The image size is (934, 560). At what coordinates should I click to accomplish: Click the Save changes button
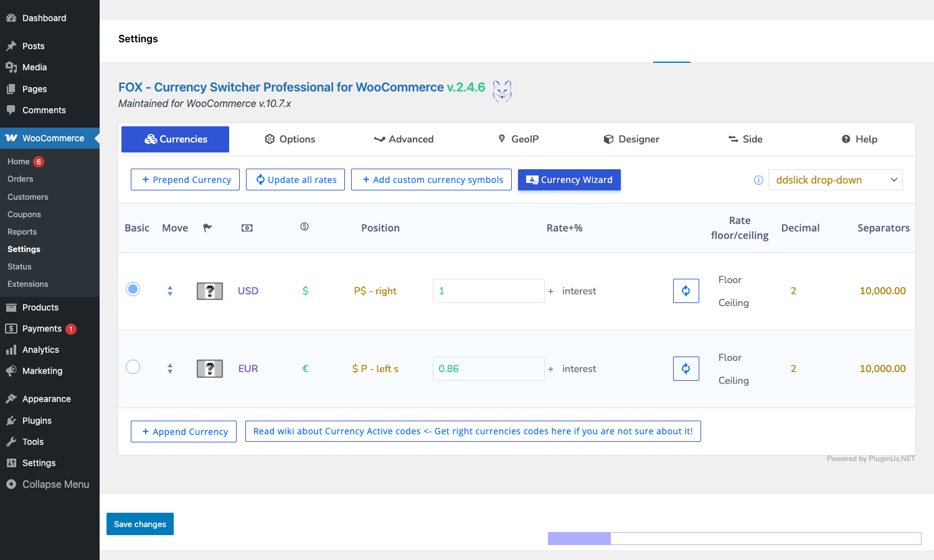pos(140,524)
